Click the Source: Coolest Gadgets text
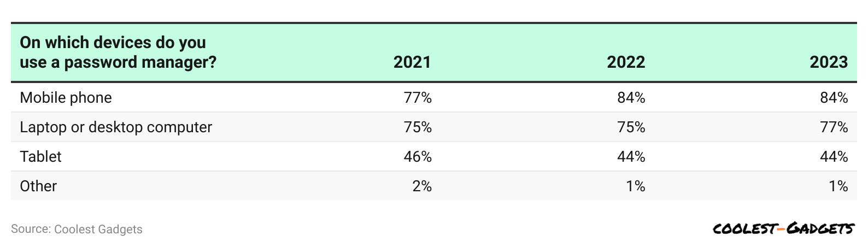Screen dimensions: 868x247 (x=77, y=229)
